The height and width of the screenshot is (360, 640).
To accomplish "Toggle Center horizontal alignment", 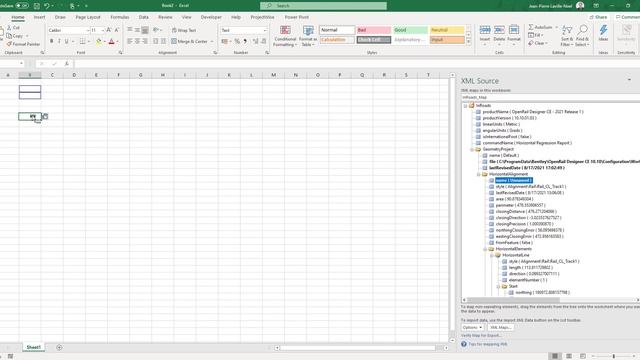I will click(x=137, y=41).
